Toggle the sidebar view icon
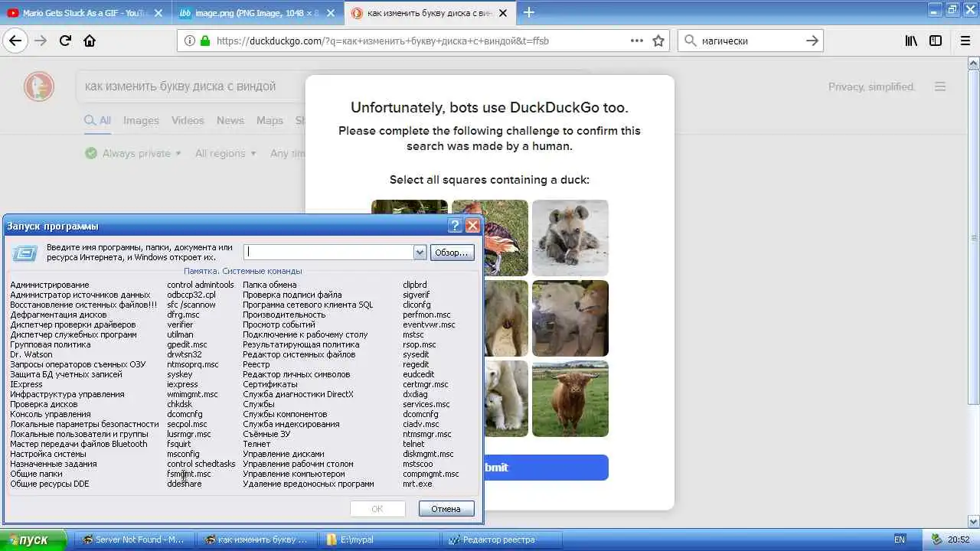Image resolution: width=980 pixels, height=551 pixels. [x=936, y=41]
